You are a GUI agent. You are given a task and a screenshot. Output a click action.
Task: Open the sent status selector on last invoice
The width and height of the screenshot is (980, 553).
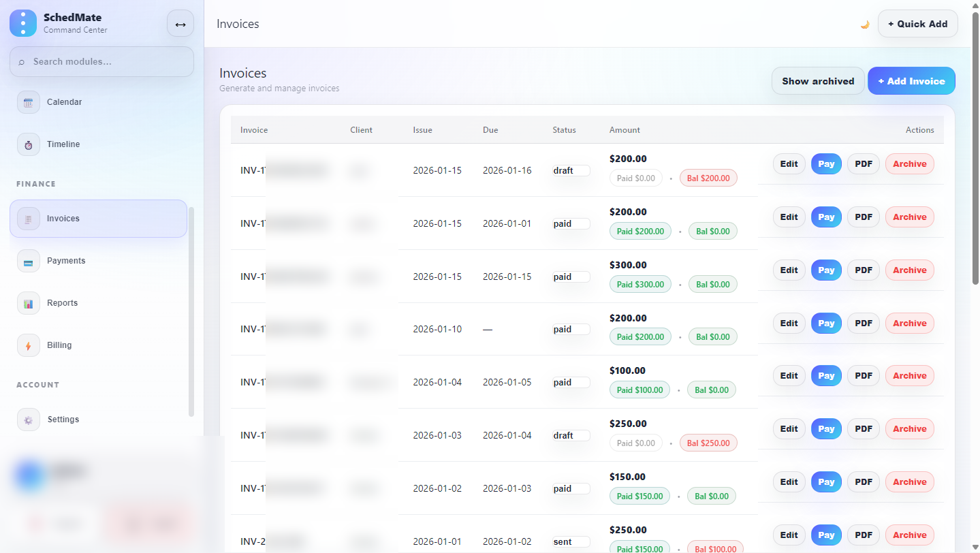coord(570,541)
